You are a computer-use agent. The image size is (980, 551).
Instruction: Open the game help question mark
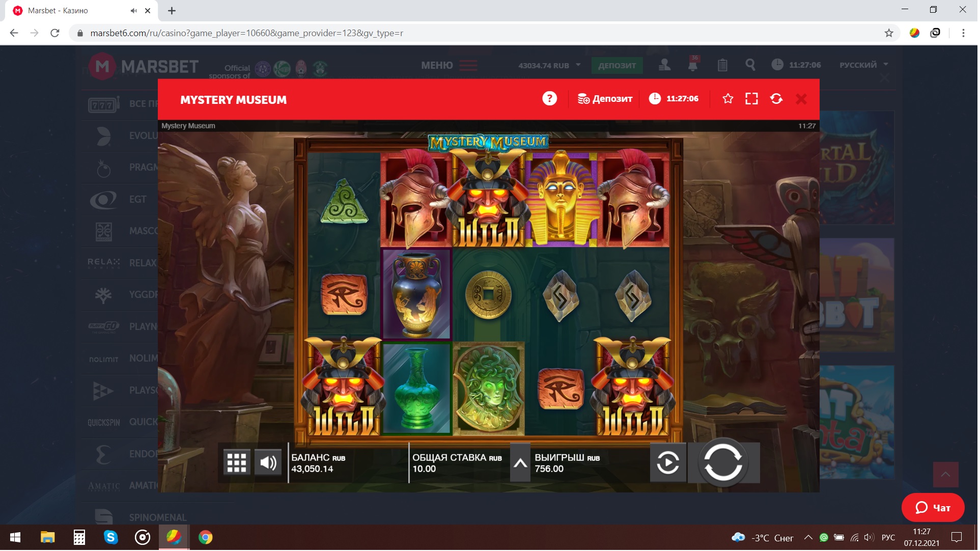click(550, 99)
